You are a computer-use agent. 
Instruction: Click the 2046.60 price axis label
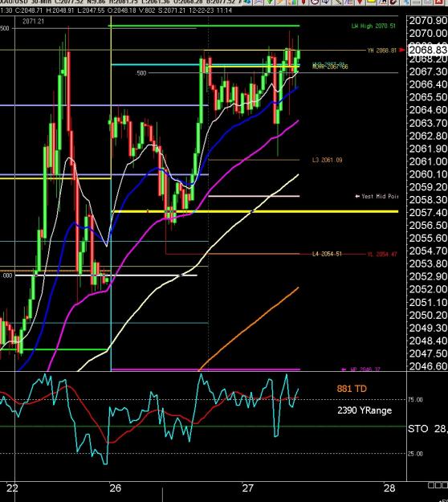click(x=428, y=366)
